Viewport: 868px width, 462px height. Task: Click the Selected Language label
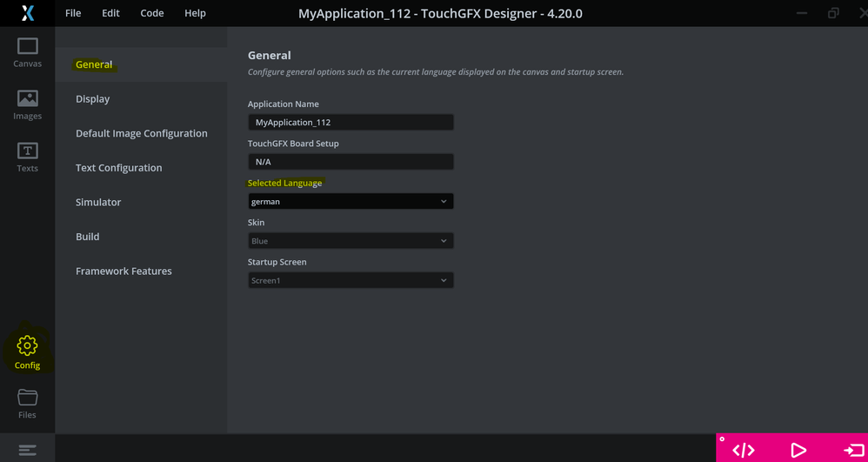click(x=284, y=183)
